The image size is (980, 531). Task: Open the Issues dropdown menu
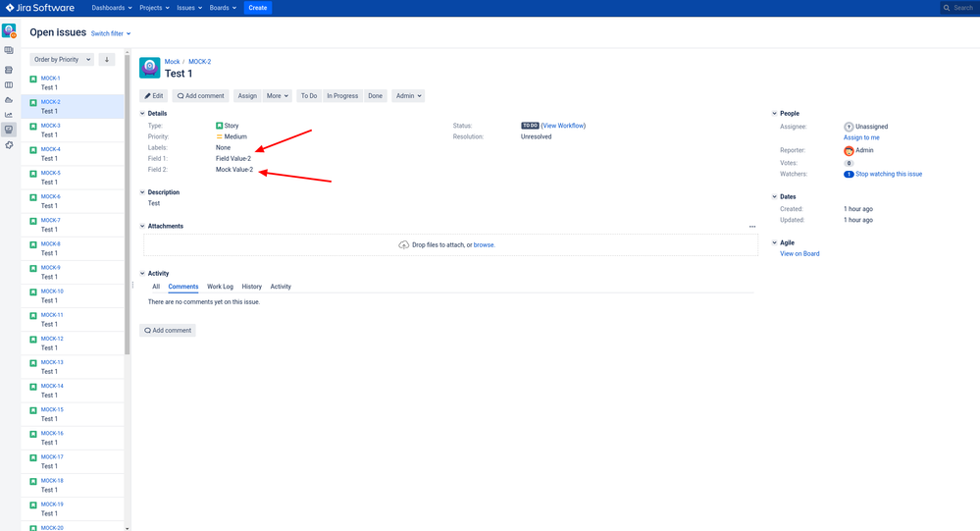click(x=189, y=8)
